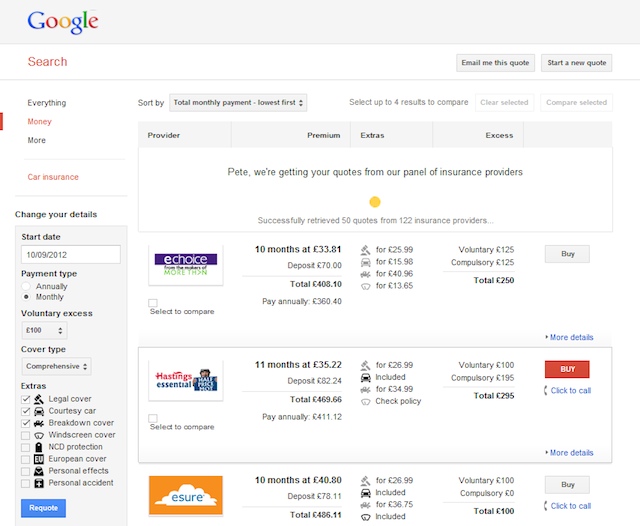Click echoice breakdown icon for £40.96
Image resolution: width=640 pixels, height=526 pixels.
pyautogui.click(x=365, y=274)
